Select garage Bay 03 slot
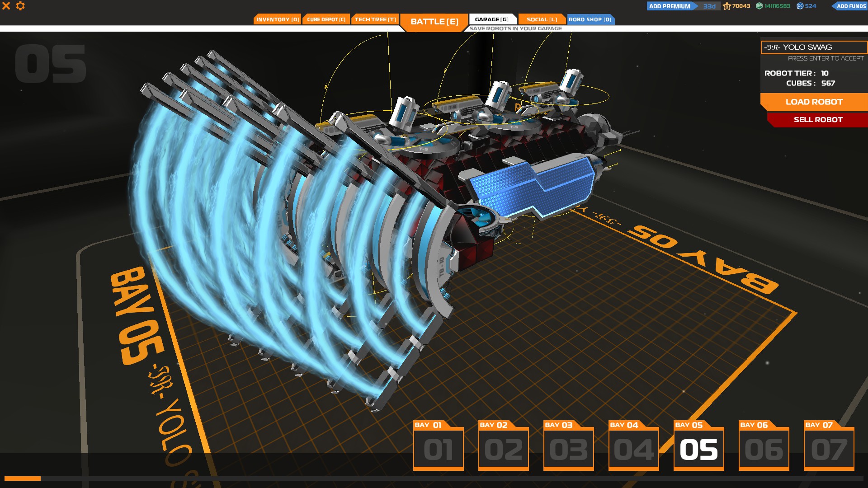 (x=568, y=446)
